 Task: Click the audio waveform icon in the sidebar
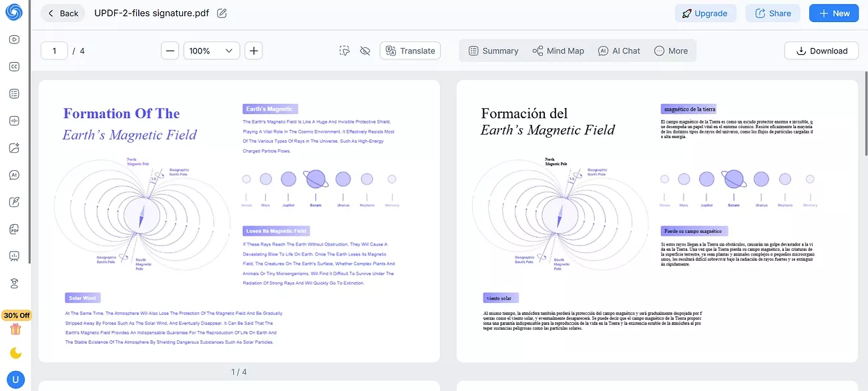(14, 121)
